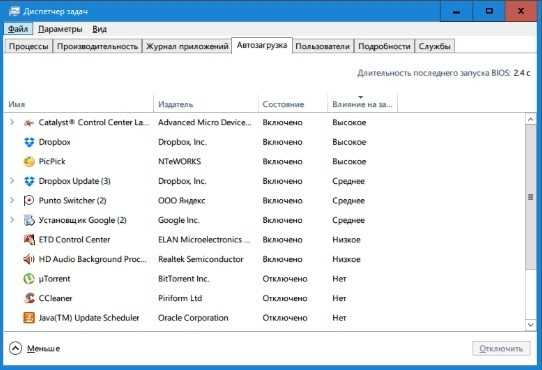The width and height of the screenshot is (542, 370).
Task: Select the µTorrent entry name
Action: 55,279
